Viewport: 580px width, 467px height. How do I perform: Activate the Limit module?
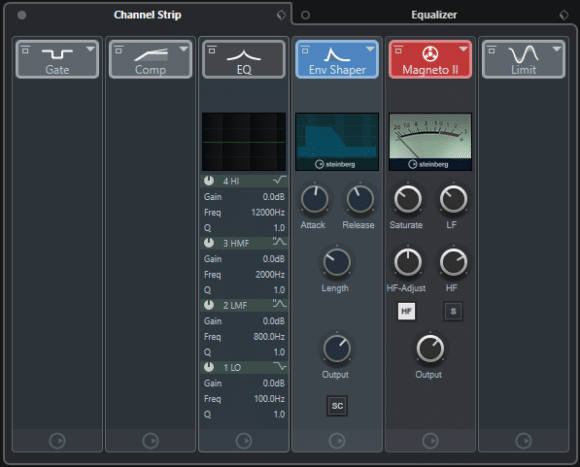tap(523, 60)
